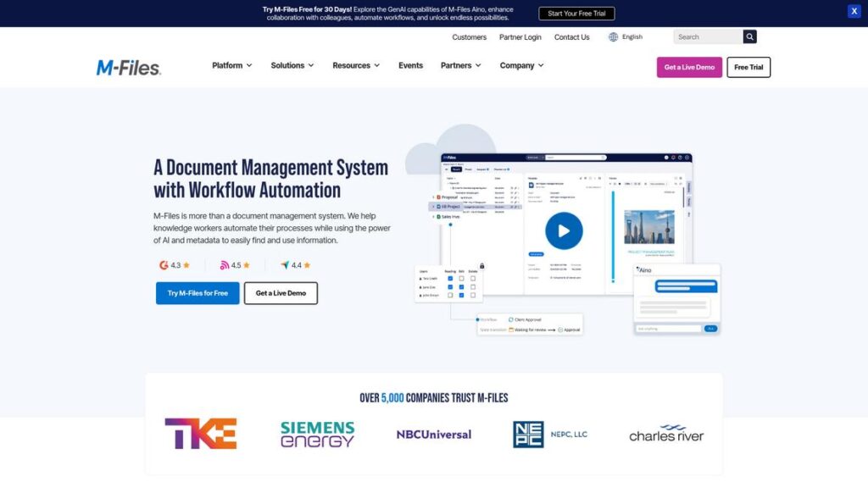Play the product demo video
The height and width of the screenshot is (488, 868).
564,230
